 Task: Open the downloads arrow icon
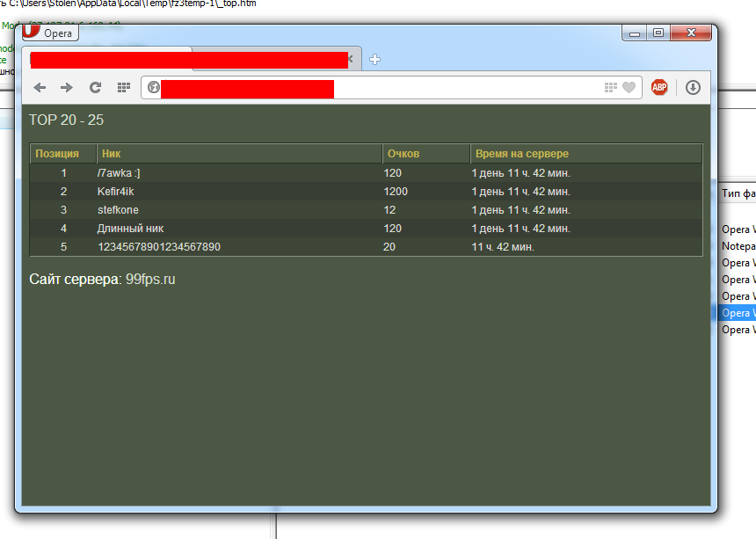tap(693, 87)
